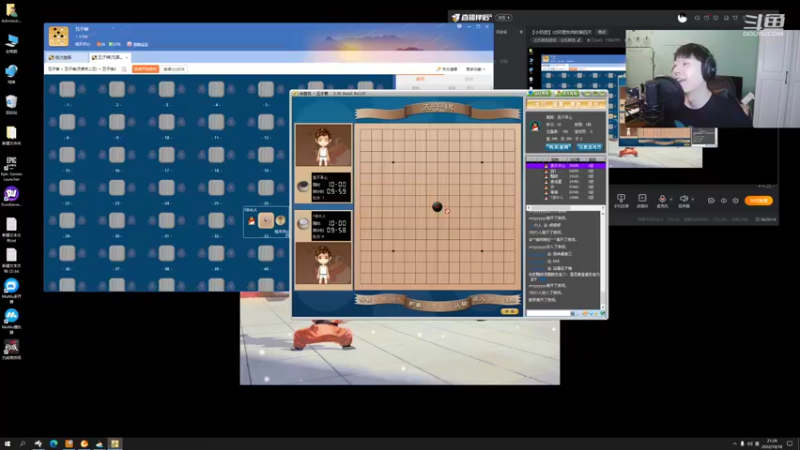Click the second button on bottom ribbon of game
The width and height of the screenshot is (800, 450).
pos(414,305)
